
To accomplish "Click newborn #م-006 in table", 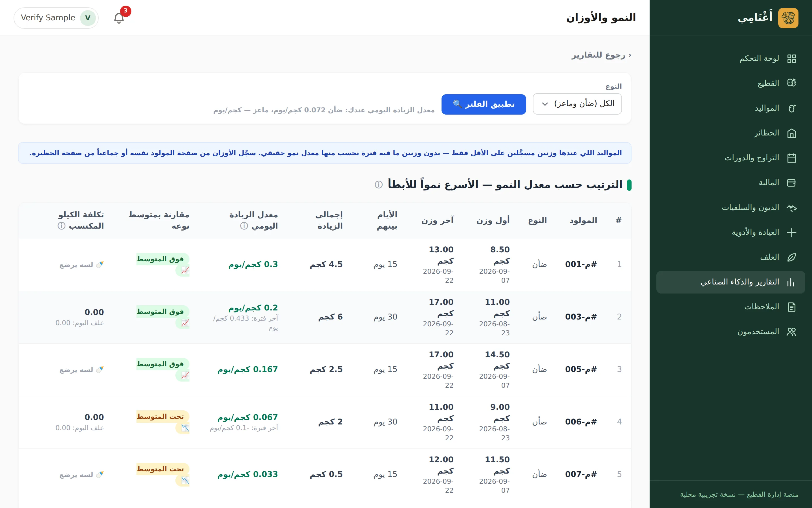I will click(x=581, y=422).
